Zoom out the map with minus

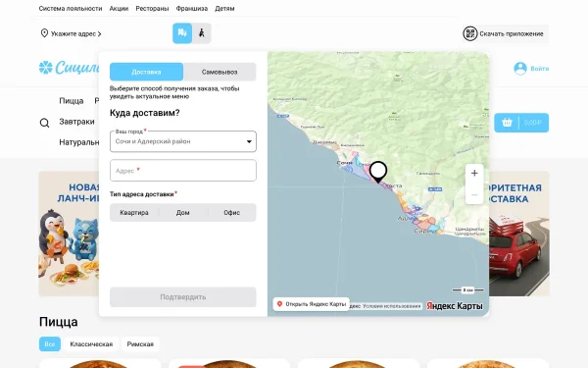(x=474, y=194)
